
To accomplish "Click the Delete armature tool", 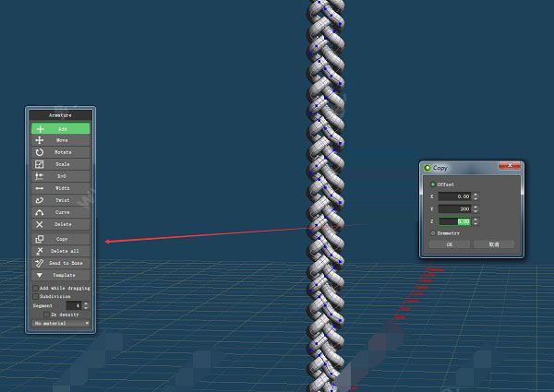I will (x=61, y=224).
